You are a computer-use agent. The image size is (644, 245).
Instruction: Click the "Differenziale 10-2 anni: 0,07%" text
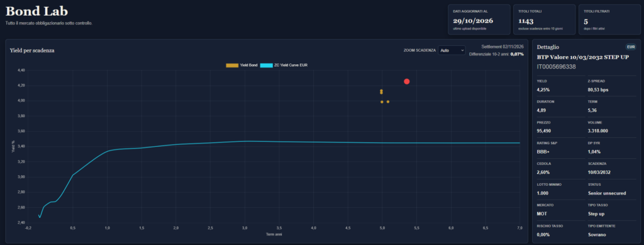pyautogui.click(x=497, y=54)
